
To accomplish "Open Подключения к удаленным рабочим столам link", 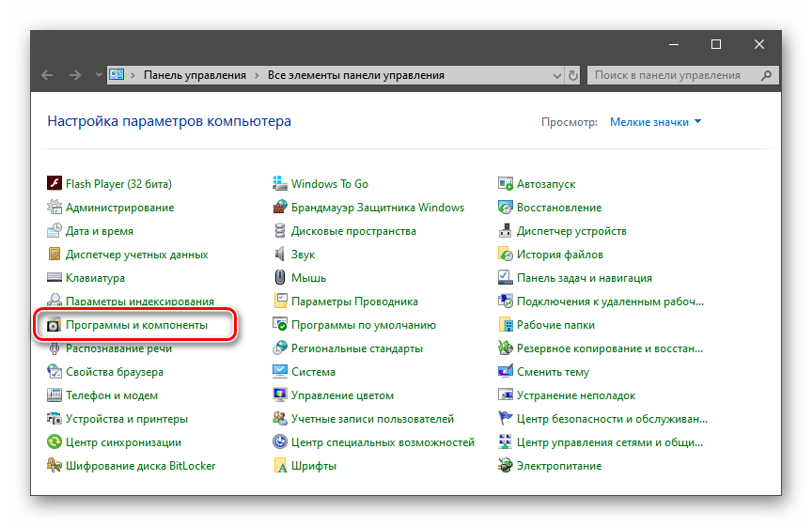I will [611, 302].
